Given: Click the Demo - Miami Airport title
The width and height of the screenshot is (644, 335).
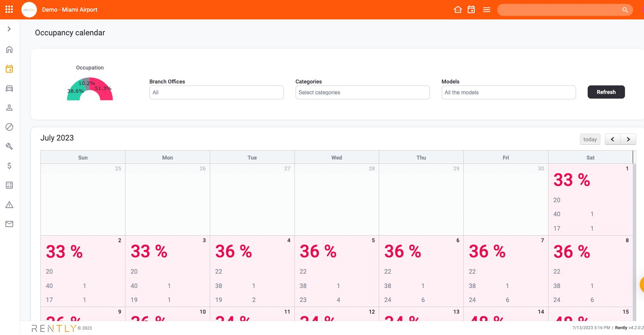Looking at the screenshot, I should point(70,10).
